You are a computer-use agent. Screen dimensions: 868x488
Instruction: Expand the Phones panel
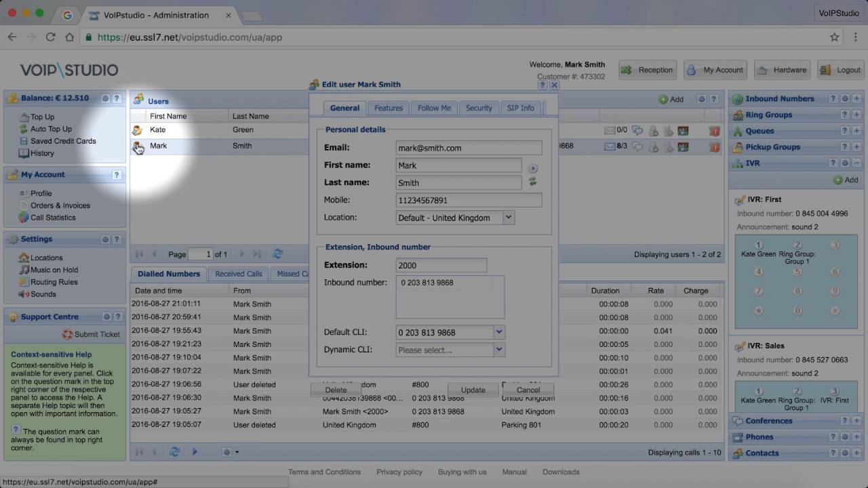[x=857, y=437]
